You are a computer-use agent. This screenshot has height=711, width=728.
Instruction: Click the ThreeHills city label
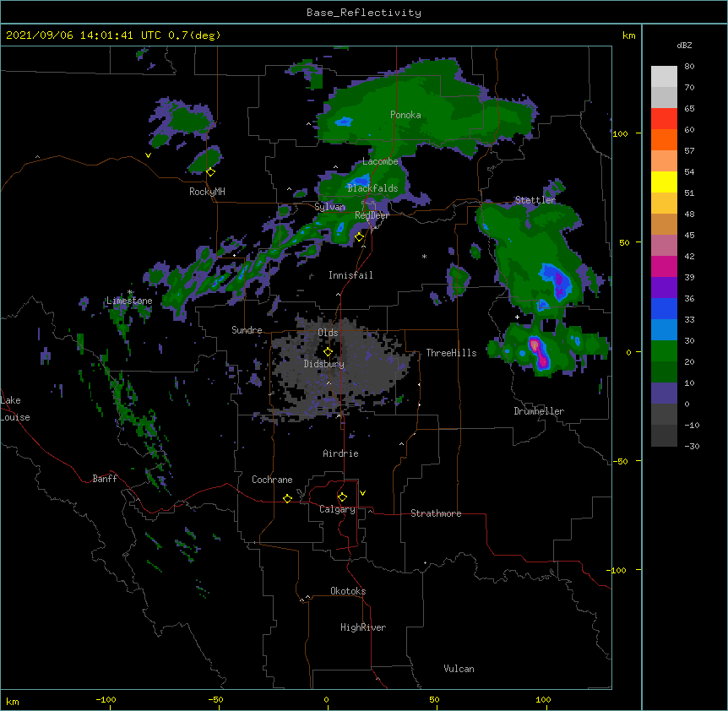tap(451, 353)
